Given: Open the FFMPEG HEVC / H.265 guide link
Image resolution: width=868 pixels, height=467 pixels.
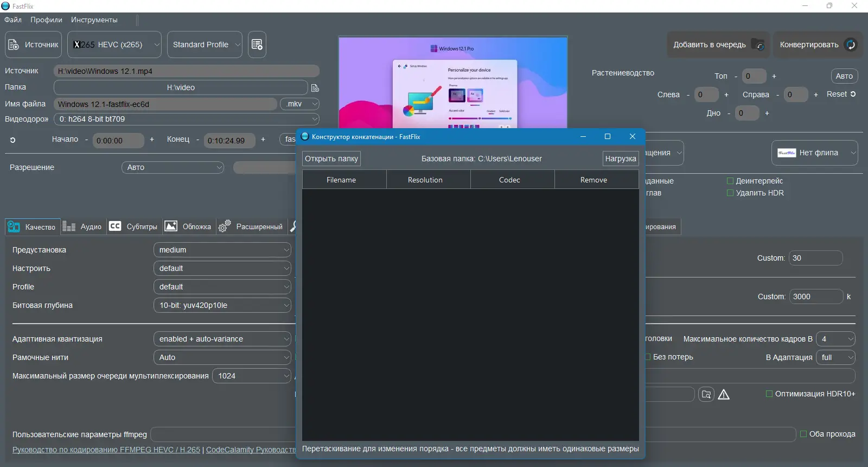Looking at the screenshot, I should [106, 450].
